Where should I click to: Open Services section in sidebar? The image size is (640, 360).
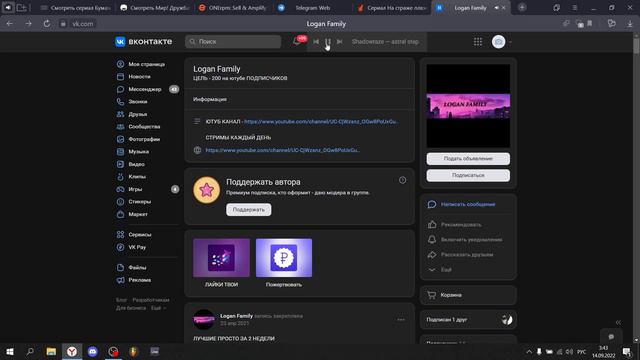click(x=134, y=235)
